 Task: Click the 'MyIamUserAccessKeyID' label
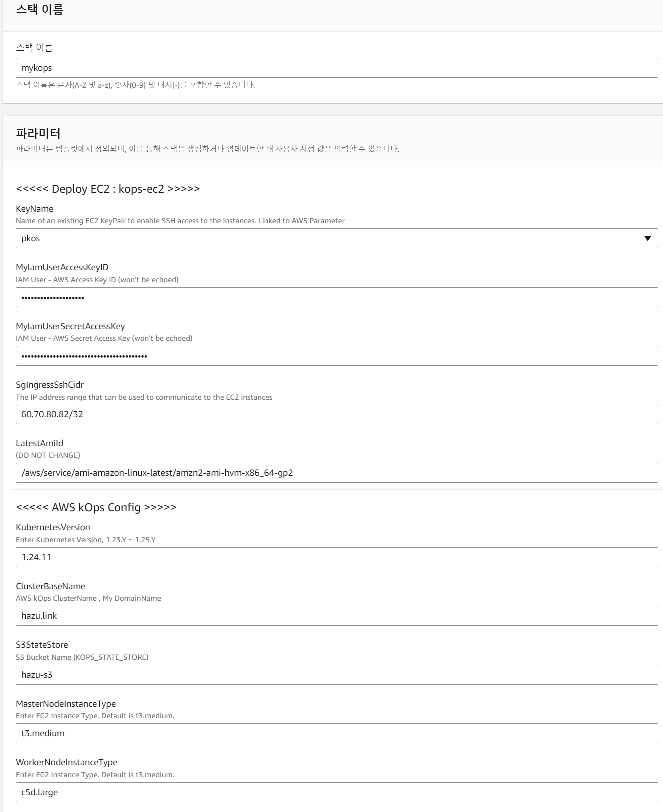tap(62, 267)
